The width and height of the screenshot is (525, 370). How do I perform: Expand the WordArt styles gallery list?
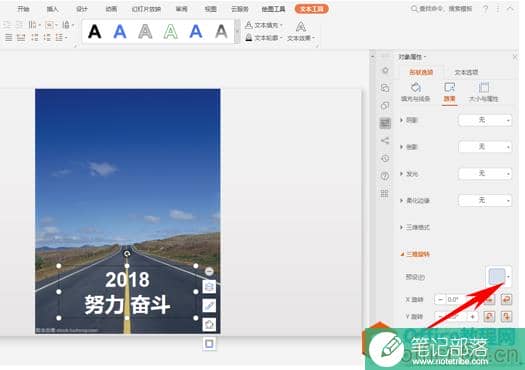point(237,32)
